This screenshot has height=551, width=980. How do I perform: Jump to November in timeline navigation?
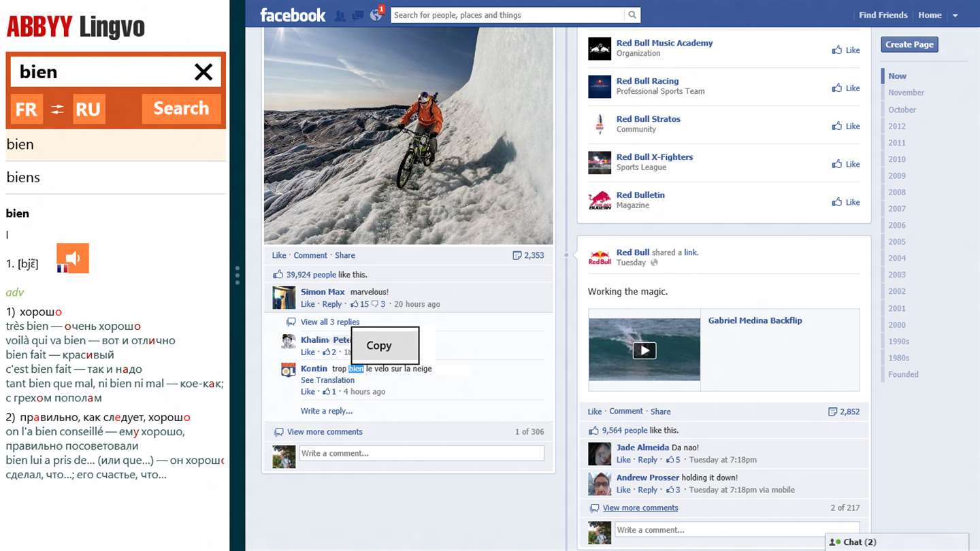point(906,93)
